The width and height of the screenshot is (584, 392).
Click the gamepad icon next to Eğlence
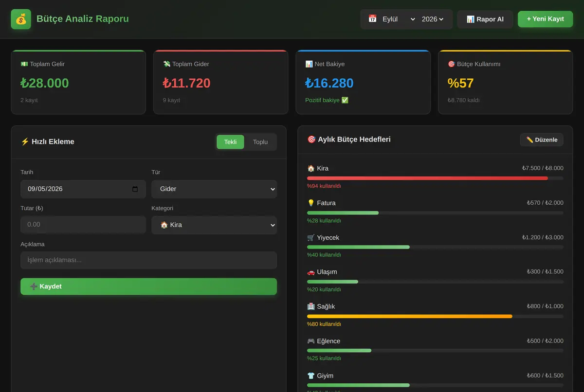311,341
